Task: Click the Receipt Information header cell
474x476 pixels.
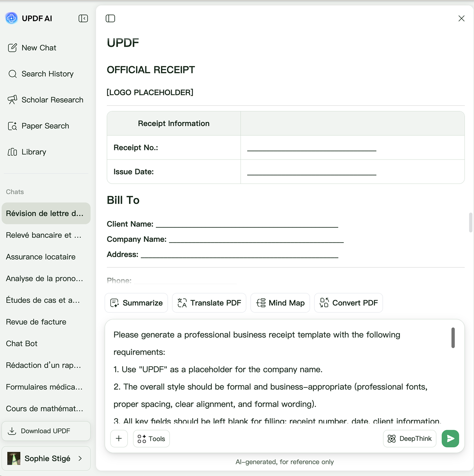Action: click(x=174, y=123)
